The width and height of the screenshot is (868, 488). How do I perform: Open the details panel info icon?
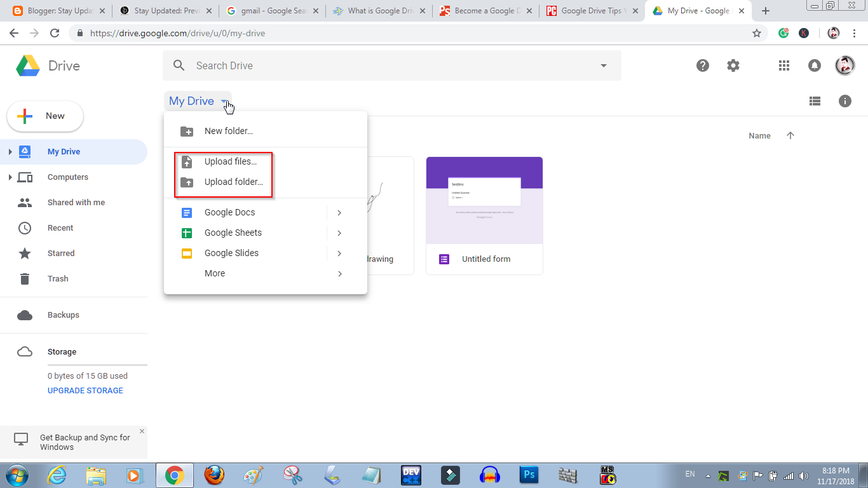[844, 100]
